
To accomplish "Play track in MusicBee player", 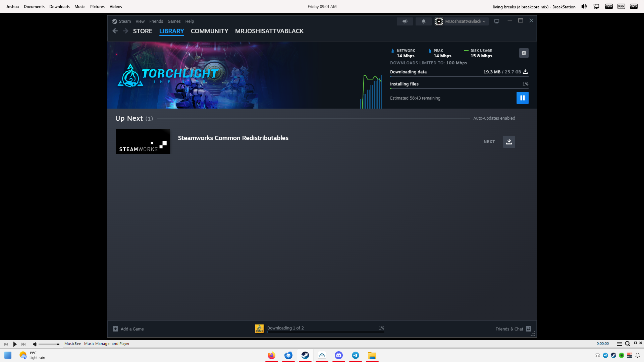I will point(15,344).
